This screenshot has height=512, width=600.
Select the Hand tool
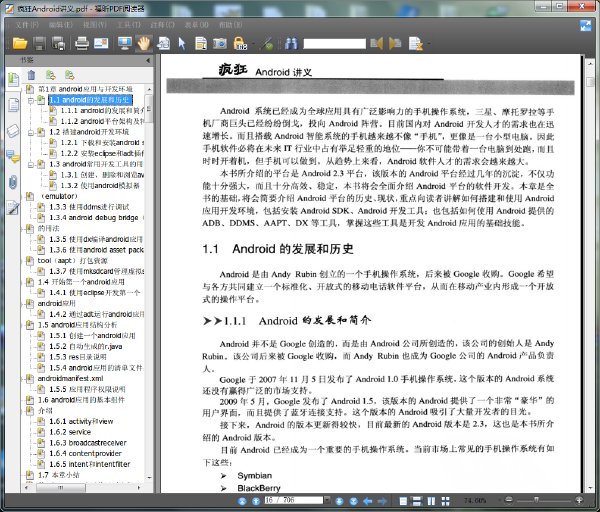tap(144, 43)
